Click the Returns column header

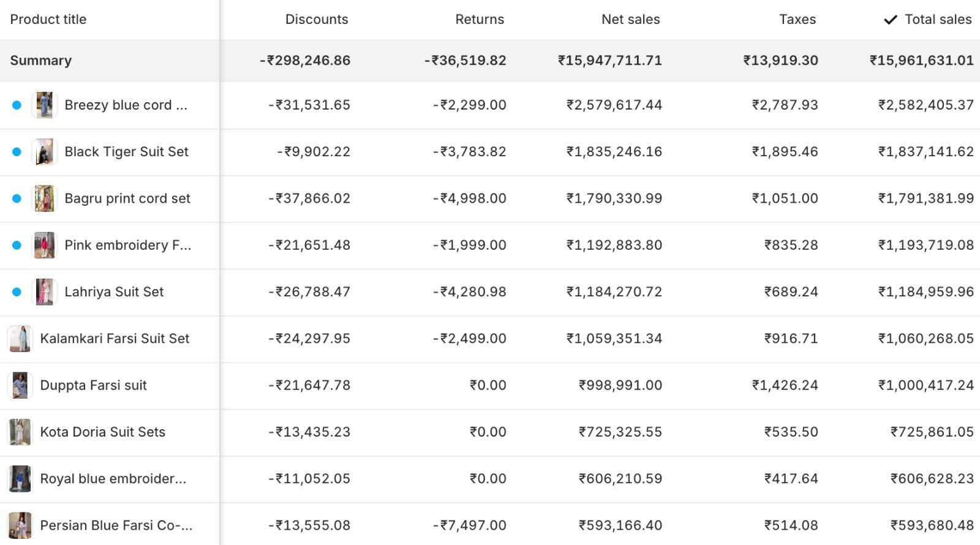479,20
